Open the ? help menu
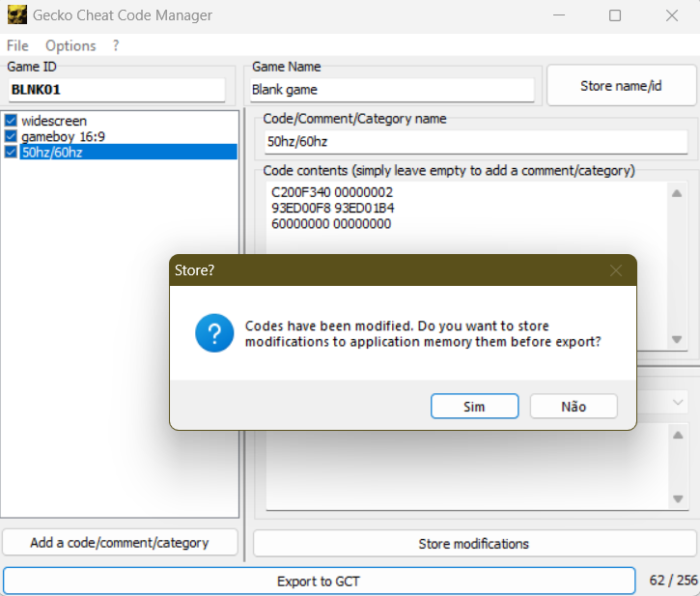The image size is (700, 596). pyautogui.click(x=116, y=45)
